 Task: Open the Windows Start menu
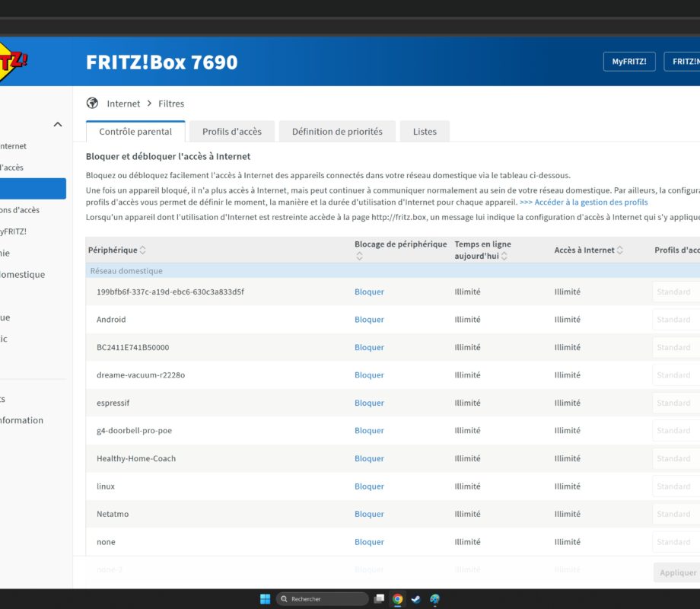266,599
